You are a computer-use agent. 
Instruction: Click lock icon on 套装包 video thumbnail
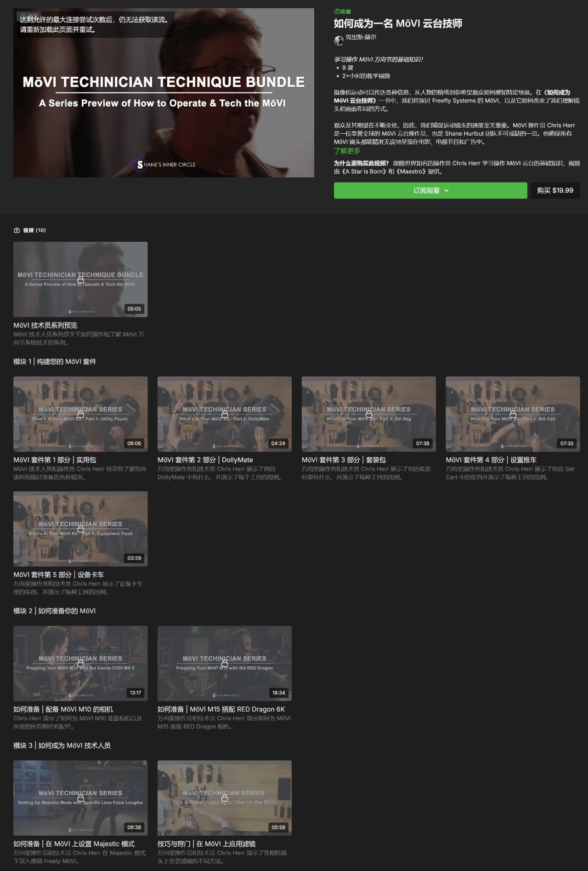point(368,414)
